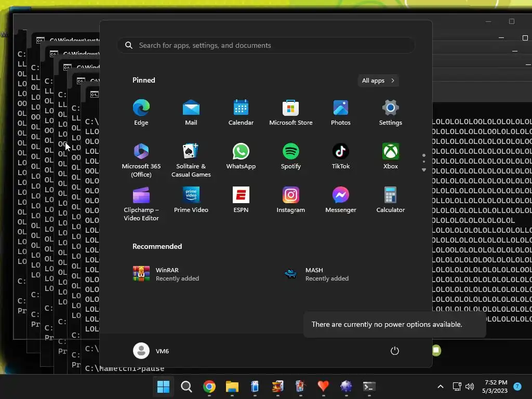Open recommended MASH item
Image resolution: width=532 pixels, height=399 pixels.
316,274
